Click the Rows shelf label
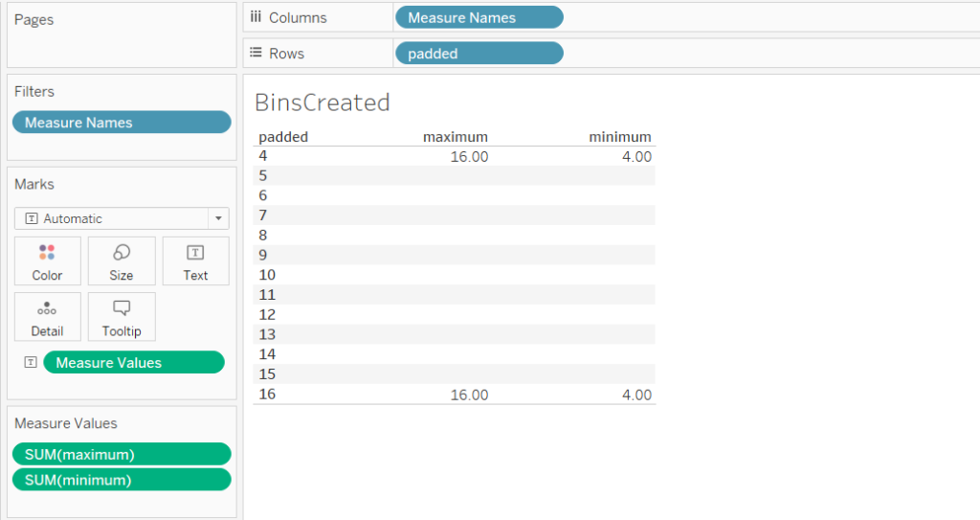The height and width of the screenshot is (520, 980). click(x=286, y=54)
